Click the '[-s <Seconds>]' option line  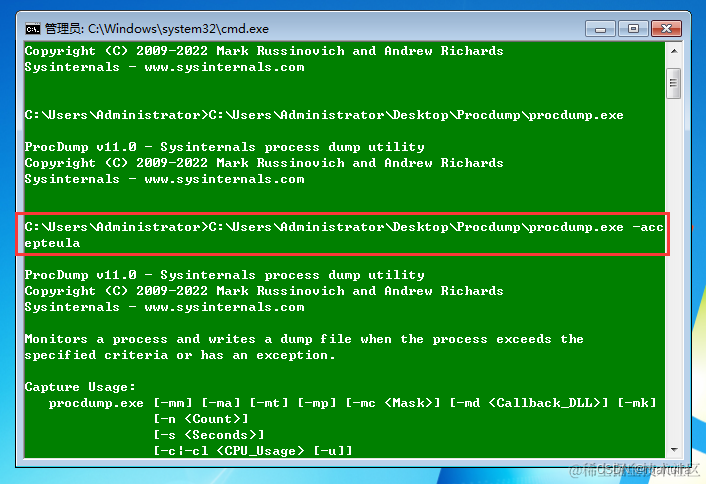click(209, 435)
